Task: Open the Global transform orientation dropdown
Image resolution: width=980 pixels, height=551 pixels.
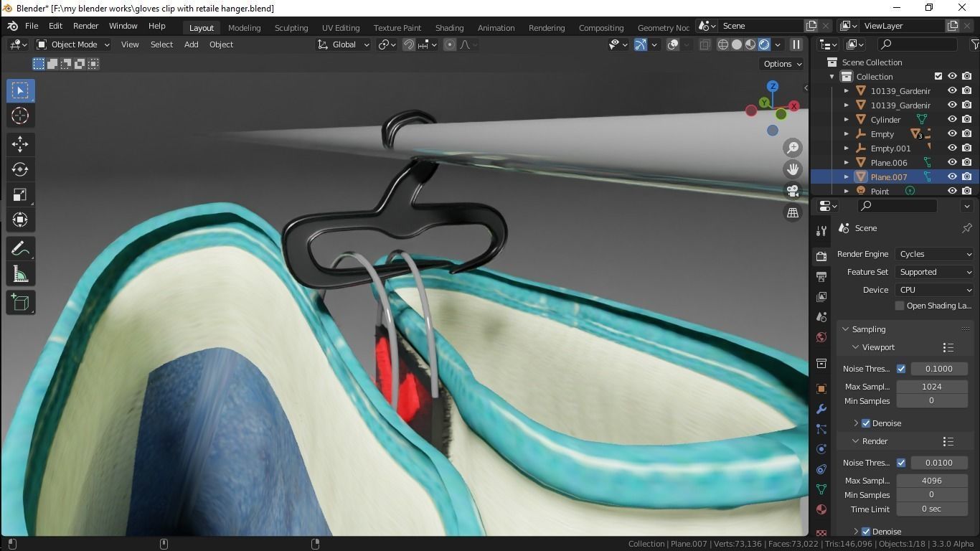Action: click(343, 44)
